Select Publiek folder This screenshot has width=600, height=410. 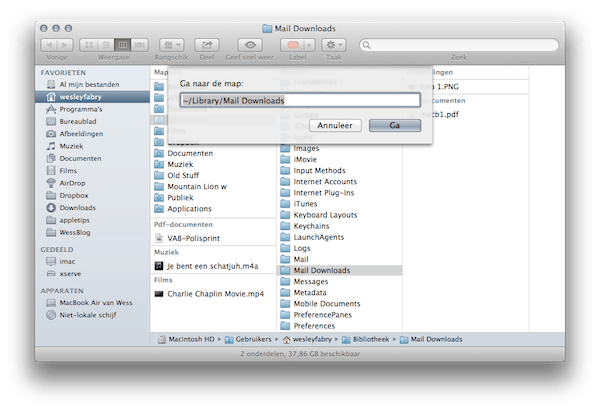(x=213, y=198)
